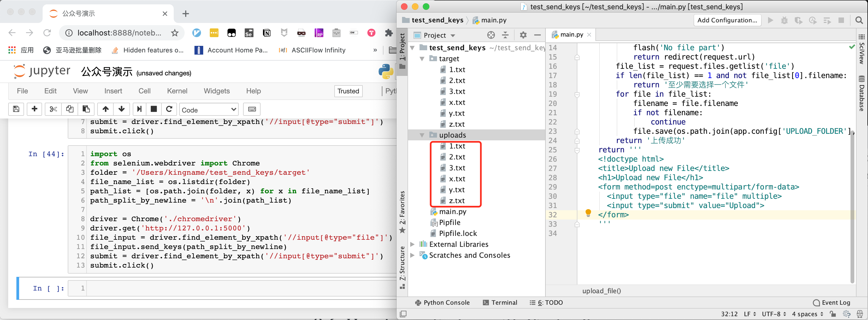Click the empty Jupyter input cell
The height and width of the screenshot is (320, 868).
(241, 288)
